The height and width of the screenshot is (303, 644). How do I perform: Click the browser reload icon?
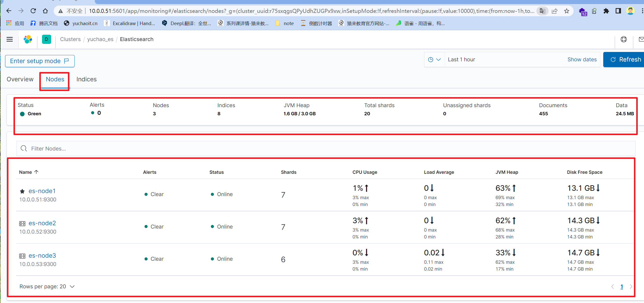(x=33, y=11)
